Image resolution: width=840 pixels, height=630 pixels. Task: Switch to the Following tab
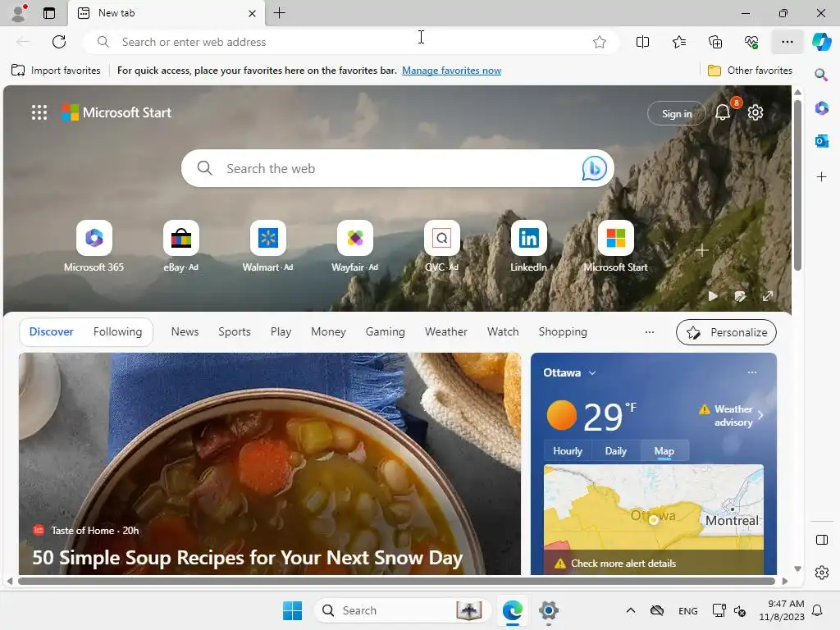(x=117, y=331)
